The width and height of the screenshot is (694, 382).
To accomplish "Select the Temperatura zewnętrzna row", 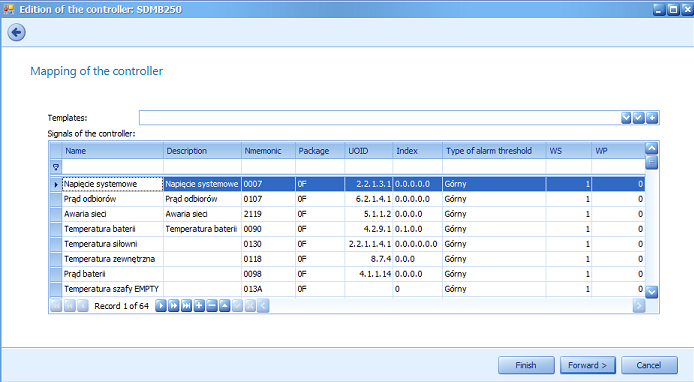I will [347, 259].
